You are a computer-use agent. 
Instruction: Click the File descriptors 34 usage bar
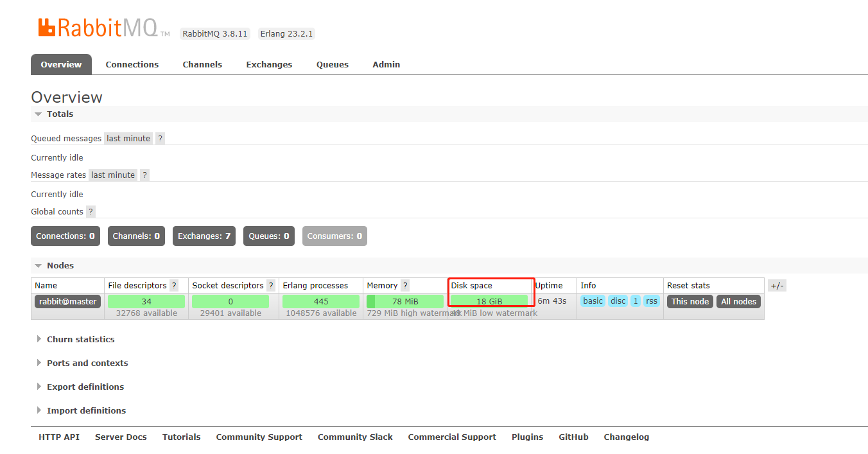click(146, 302)
